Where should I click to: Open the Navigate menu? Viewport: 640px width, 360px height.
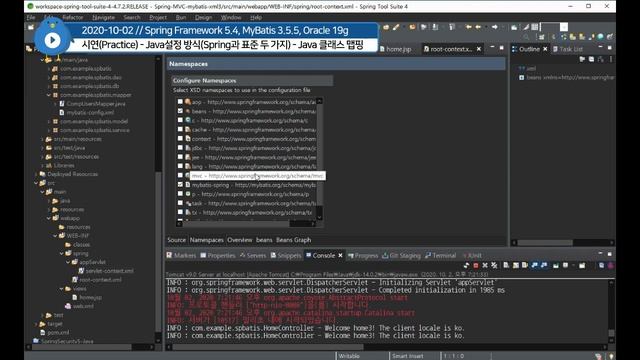pyautogui.click(x=103, y=18)
